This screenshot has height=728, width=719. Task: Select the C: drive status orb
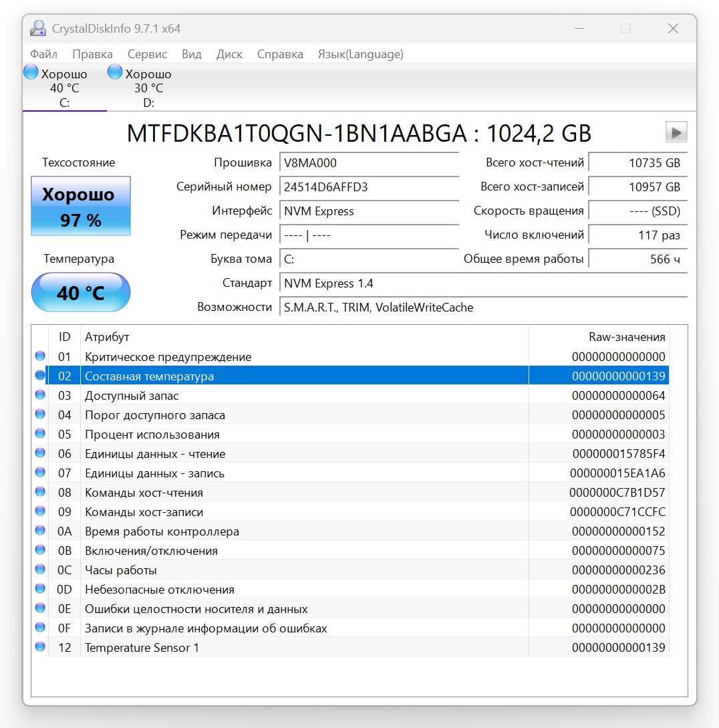pyautogui.click(x=31, y=72)
